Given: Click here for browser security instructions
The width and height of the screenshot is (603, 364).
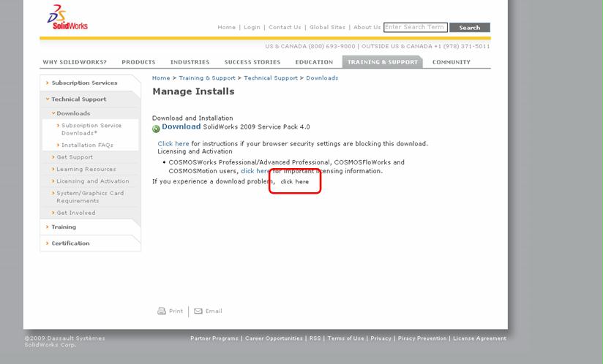Looking at the screenshot, I should pos(173,143).
